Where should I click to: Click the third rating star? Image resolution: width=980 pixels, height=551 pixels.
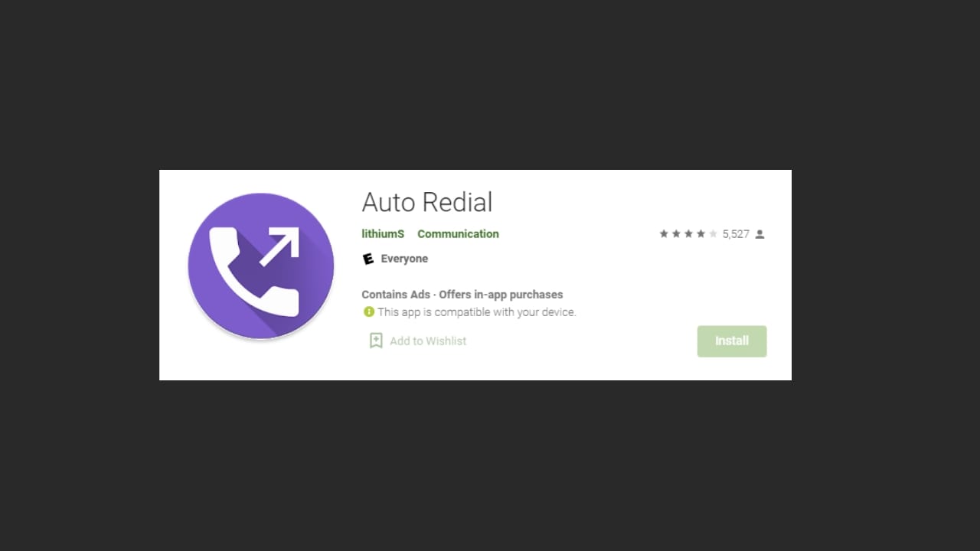tap(688, 234)
